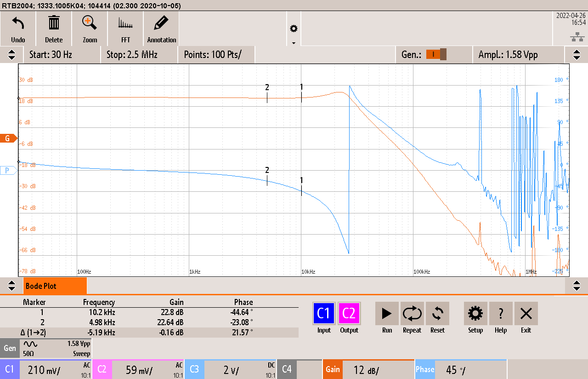The width and height of the screenshot is (588, 379).
Task: Select the Annotation pencil tool
Action: (161, 23)
